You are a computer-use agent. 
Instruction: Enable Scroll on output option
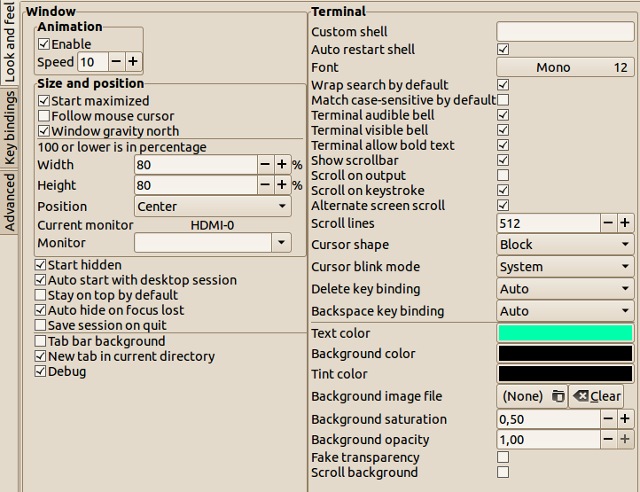pos(503,176)
